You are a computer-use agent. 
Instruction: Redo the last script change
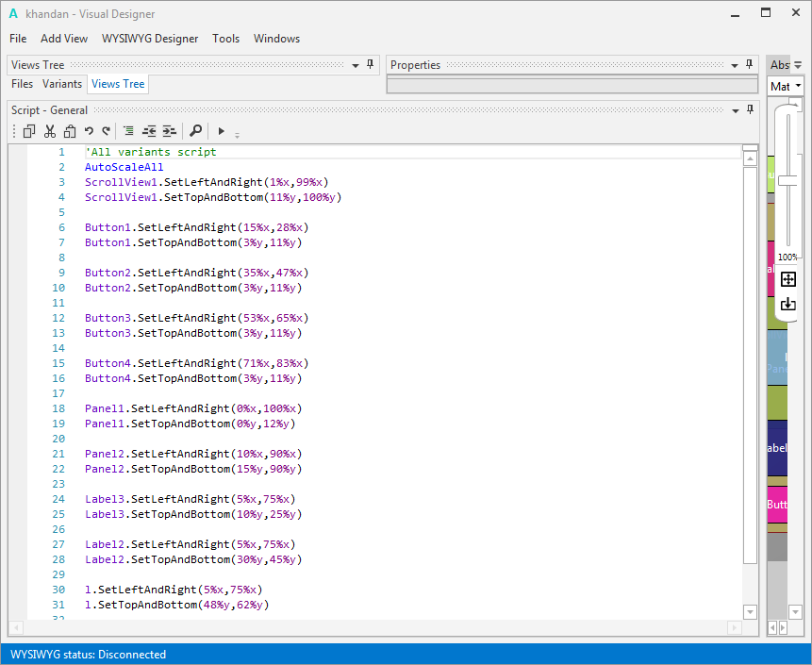click(106, 131)
